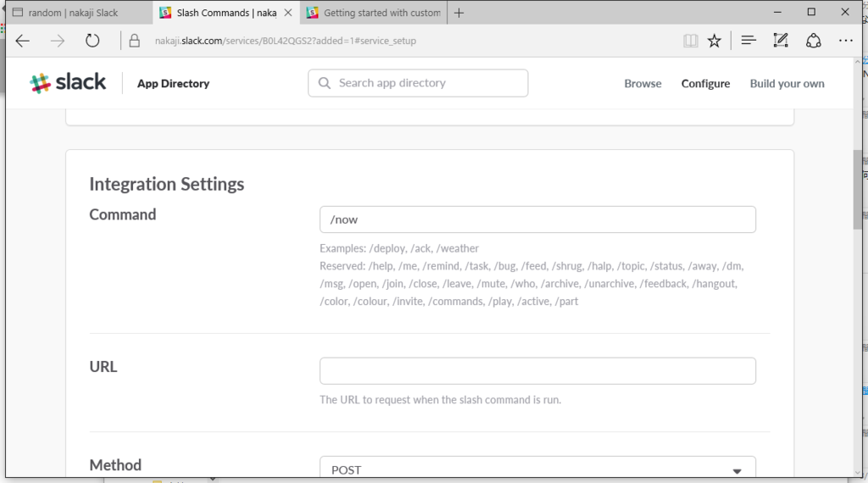Click the address bar lock icon

click(x=135, y=41)
